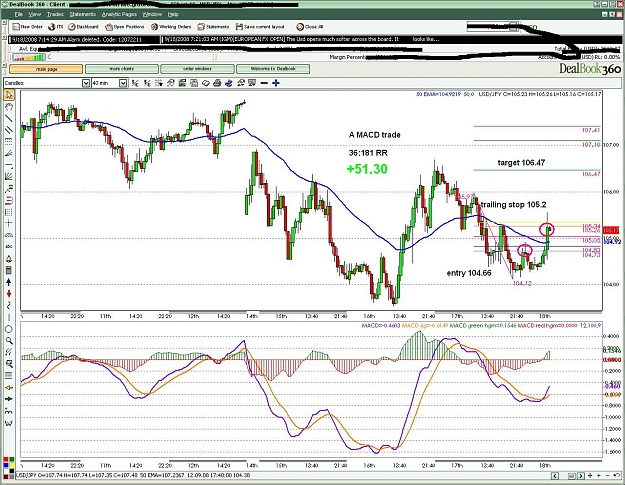This screenshot has width=625, height=485.
Task: Click the undo arrow at bottom right
Action: point(617,475)
